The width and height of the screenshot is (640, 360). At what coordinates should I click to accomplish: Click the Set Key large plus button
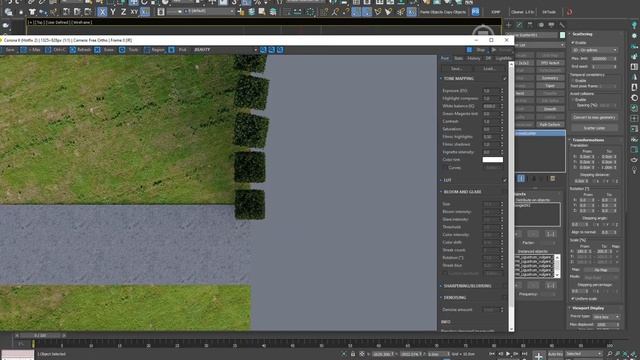tap(538, 356)
